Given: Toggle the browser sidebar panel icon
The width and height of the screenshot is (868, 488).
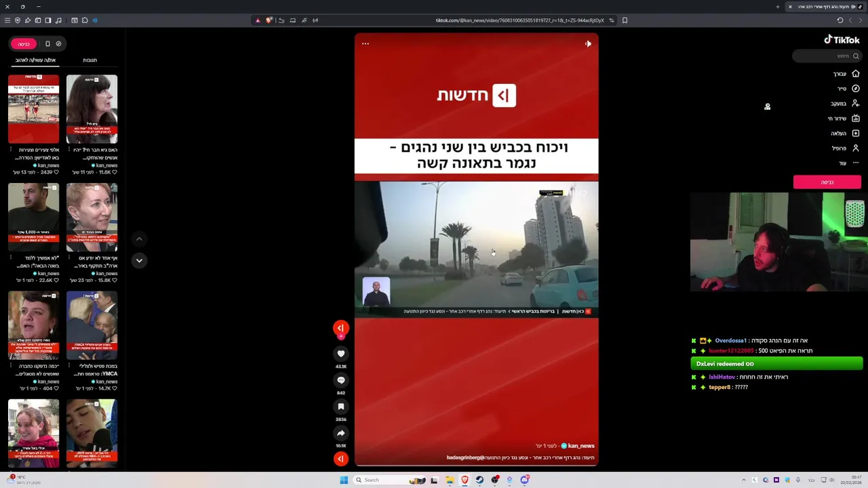Looking at the screenshot, I should point(48,20).
